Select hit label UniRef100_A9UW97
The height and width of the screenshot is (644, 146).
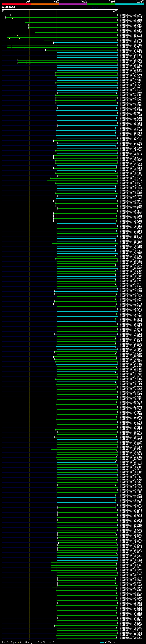(x=131, y=100)
